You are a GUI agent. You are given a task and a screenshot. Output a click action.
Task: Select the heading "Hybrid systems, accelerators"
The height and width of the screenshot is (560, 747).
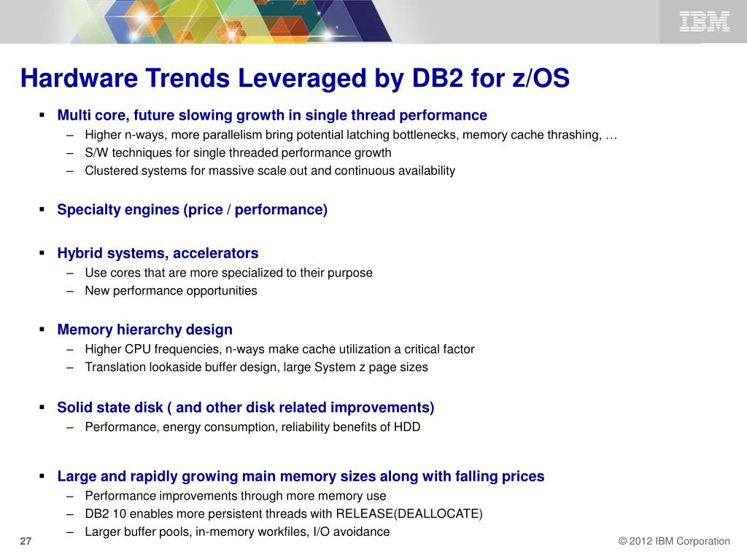(x=158, y=253)
